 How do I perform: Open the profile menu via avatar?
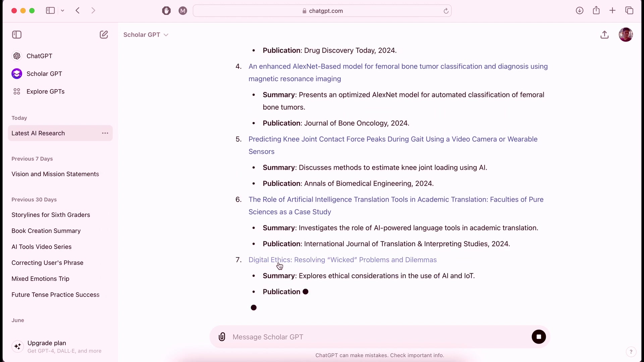(626, 35)
